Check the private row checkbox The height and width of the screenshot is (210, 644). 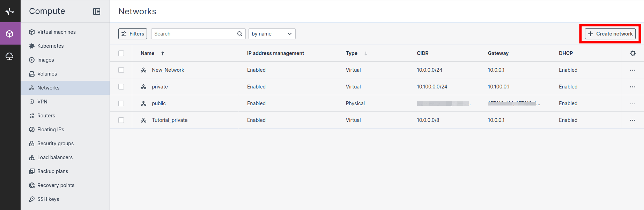121,87
